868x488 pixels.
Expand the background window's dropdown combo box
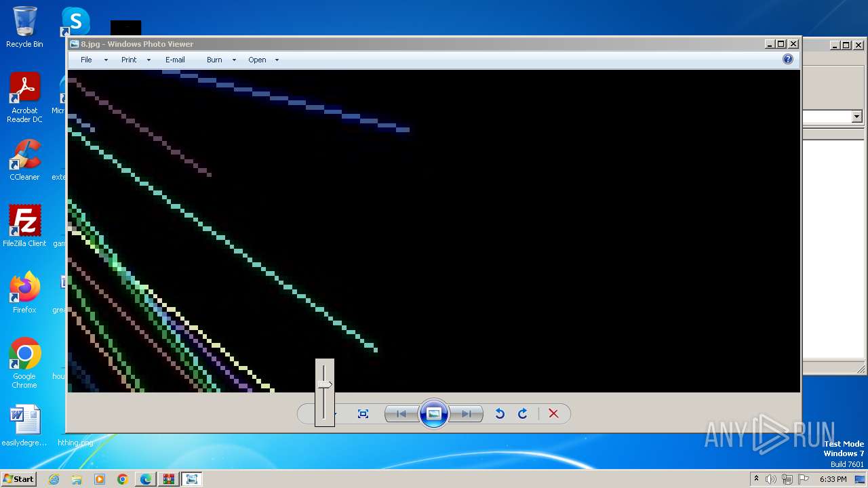[x=856, y=117]
